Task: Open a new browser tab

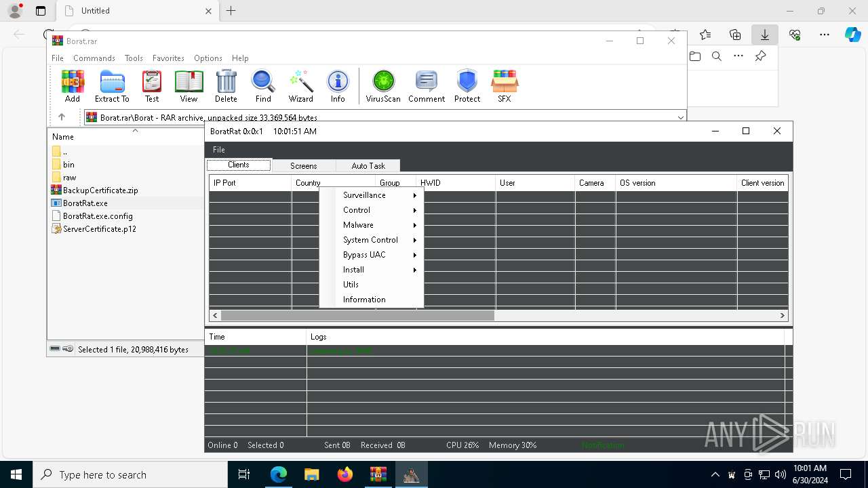Action: coord(231,11)
